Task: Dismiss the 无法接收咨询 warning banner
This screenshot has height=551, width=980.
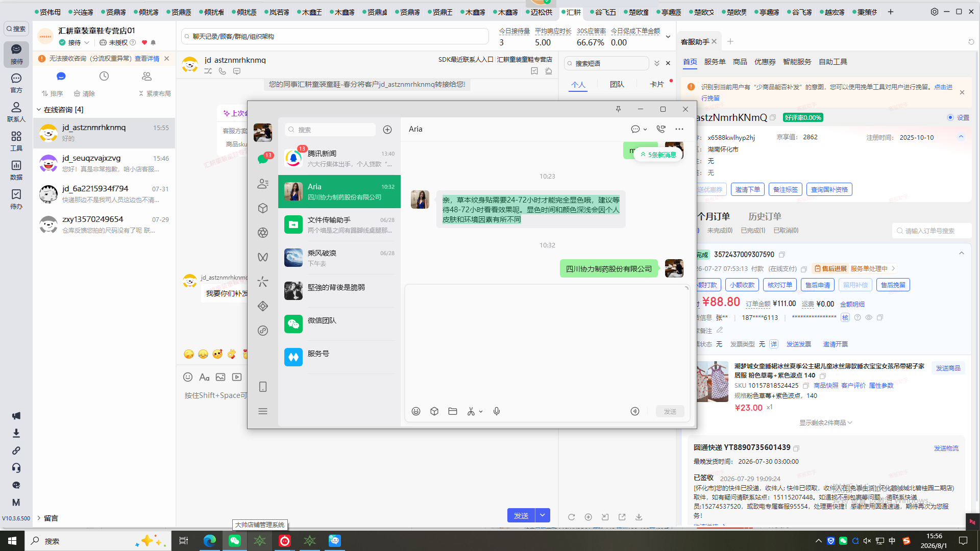Action: (166, 59)
